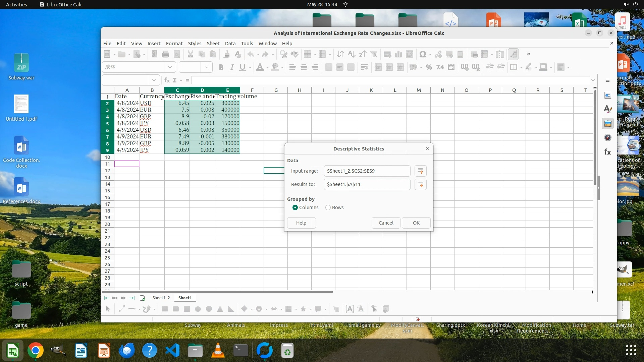Click the Input range shrink button
Screen dimensions: 644x362
[x=420, y=171]
